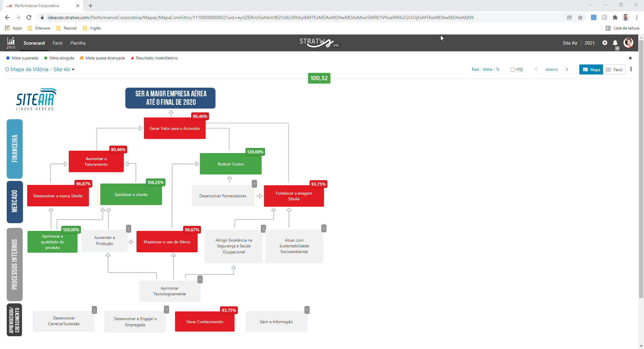Collapse toggle on Atingir Excelência na Segurança

tap(263, 229)
